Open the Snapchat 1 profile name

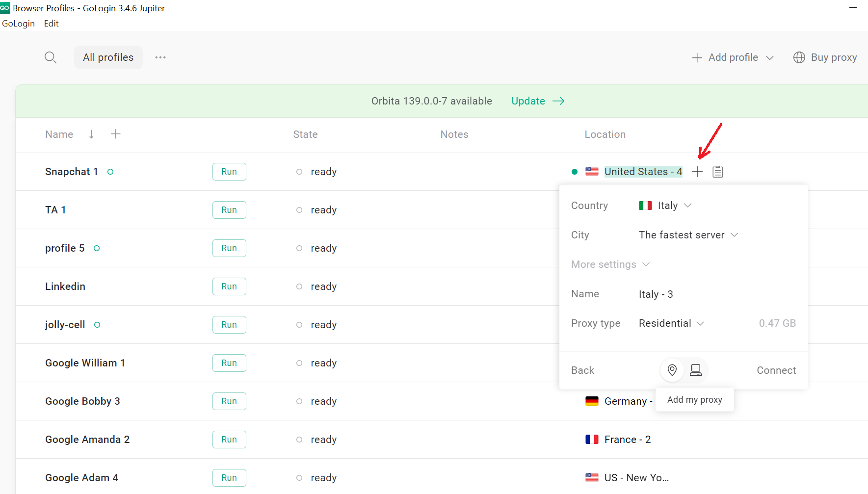pyautogui.click(x=72, y=172)
